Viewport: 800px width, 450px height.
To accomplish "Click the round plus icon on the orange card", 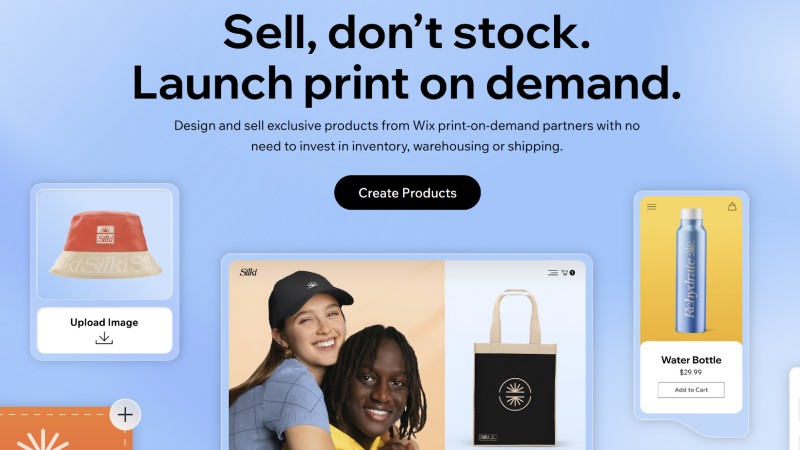I will point(125,414).
